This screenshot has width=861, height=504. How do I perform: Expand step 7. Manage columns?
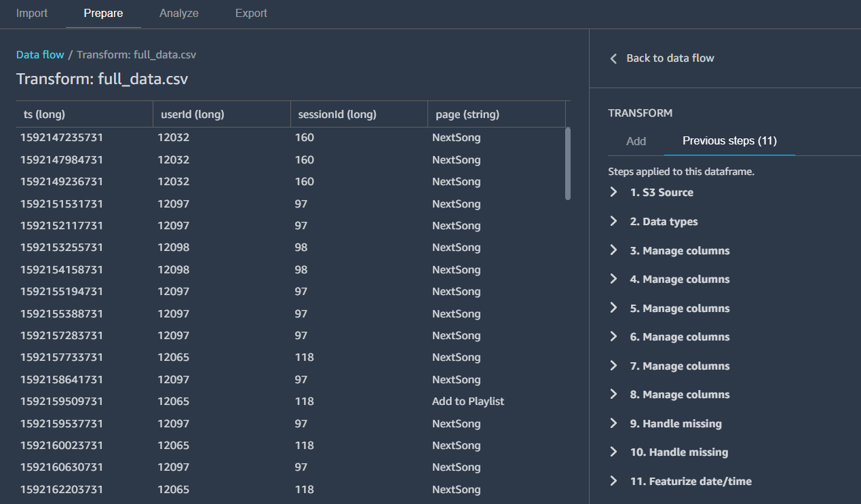pos(613,366)
